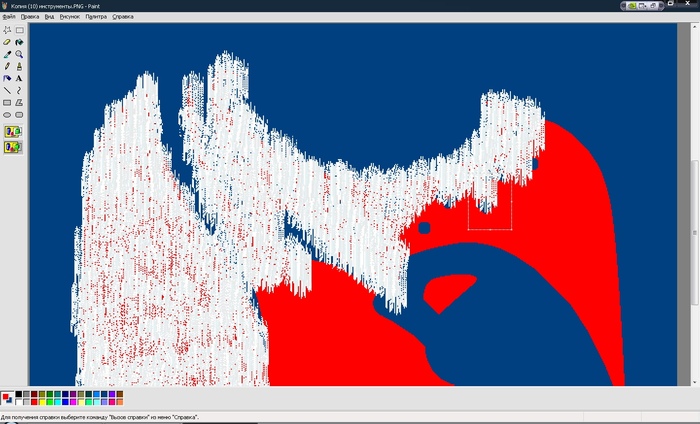Viewport: 700px width, 424px height.
Task: Pick the white color swatch
Action: 18,402
